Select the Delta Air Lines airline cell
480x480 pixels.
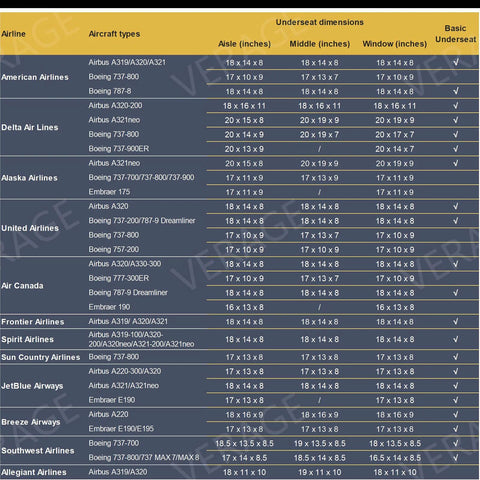pos(30,127)
